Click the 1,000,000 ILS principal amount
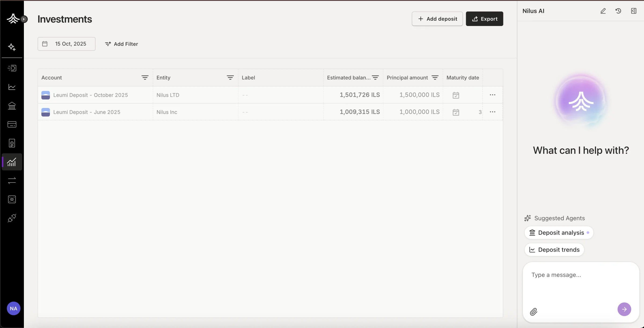This screenshot has width=644, height=328. pos(419,112)
